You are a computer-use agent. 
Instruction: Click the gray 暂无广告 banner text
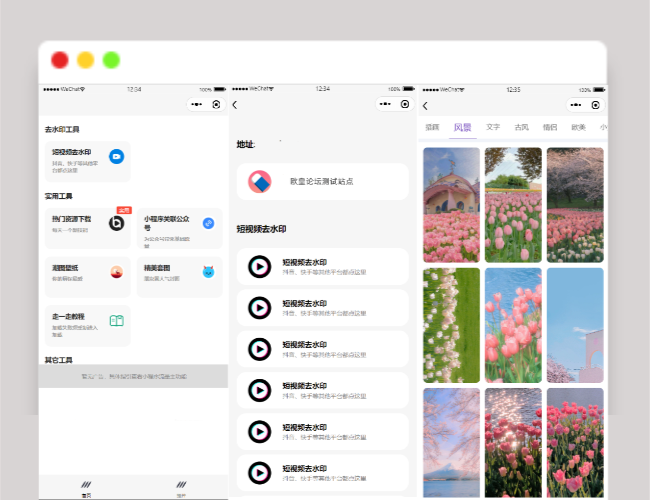click(134, 376)
